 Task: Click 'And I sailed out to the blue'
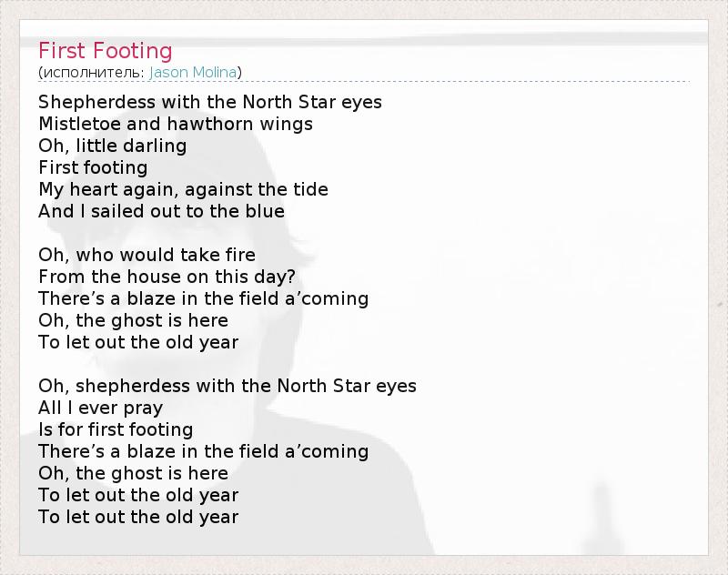[162, 211]
